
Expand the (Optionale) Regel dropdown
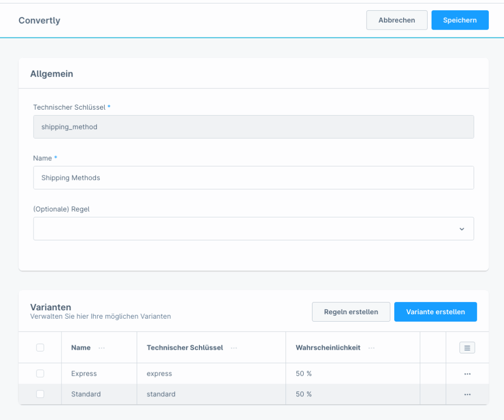click(253, 229)
